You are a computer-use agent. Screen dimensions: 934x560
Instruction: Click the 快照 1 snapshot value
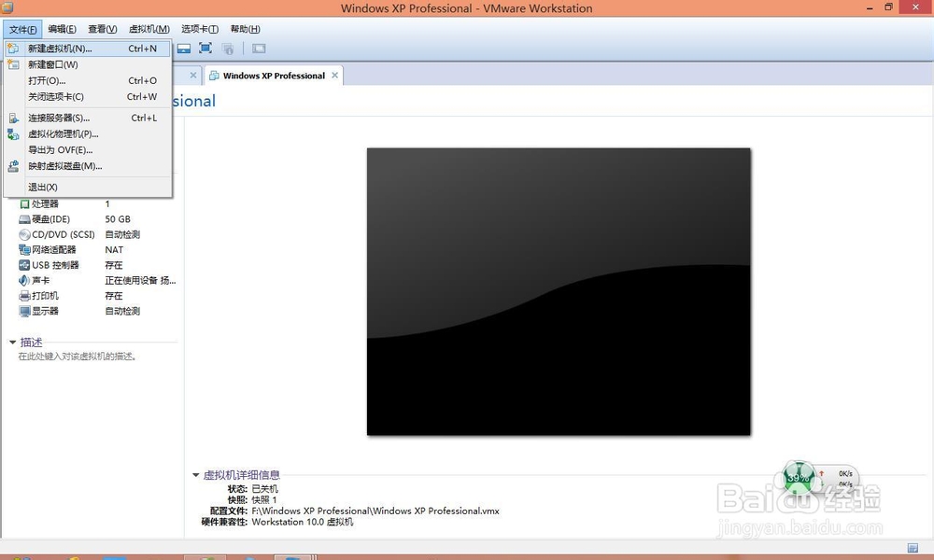(x=264, y=500)
